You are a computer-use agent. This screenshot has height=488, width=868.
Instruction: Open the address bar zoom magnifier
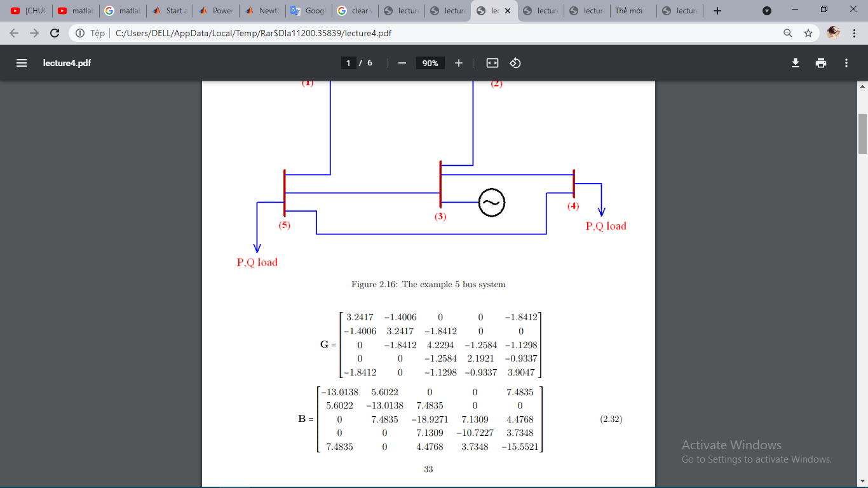788,33
